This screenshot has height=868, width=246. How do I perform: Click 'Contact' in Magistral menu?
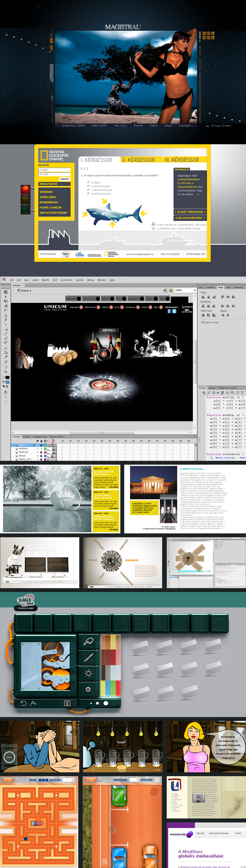coord(185,126)
